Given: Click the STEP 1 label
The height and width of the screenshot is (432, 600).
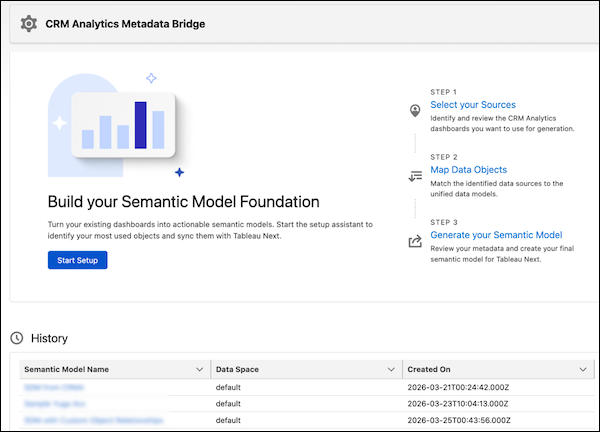Looking at the screenshot, I should pos(443,92).
